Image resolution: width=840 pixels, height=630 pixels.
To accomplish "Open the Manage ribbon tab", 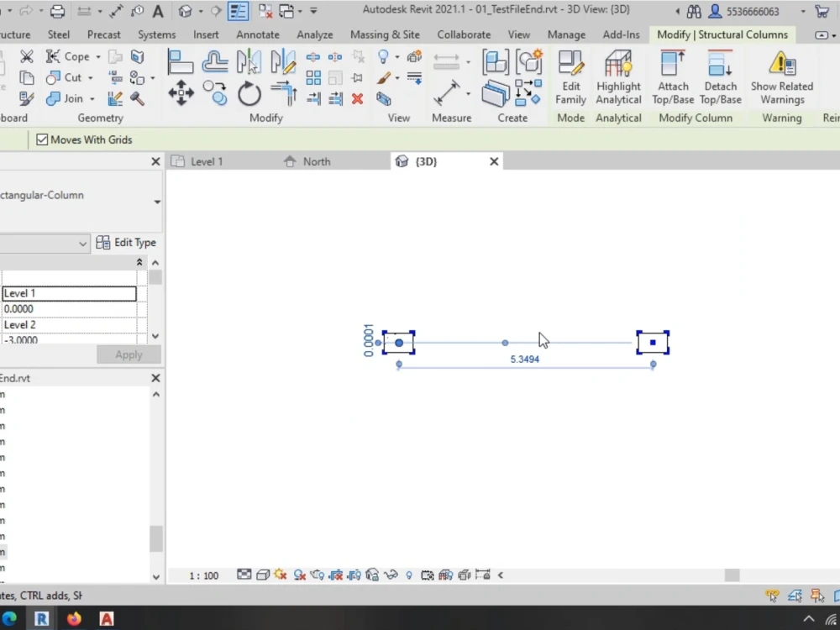I will [x=566, y=34].
